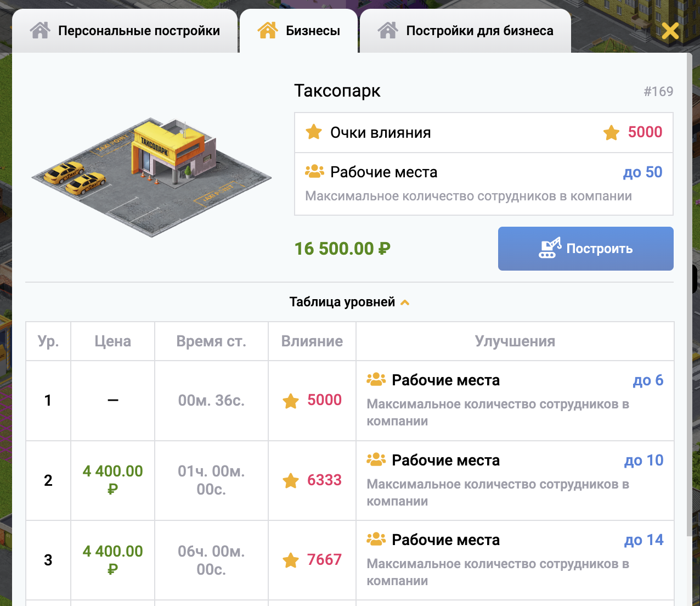700x606 pixels.
Task: Open the Персональные постройки tab
Action: [x=125, y=31]
